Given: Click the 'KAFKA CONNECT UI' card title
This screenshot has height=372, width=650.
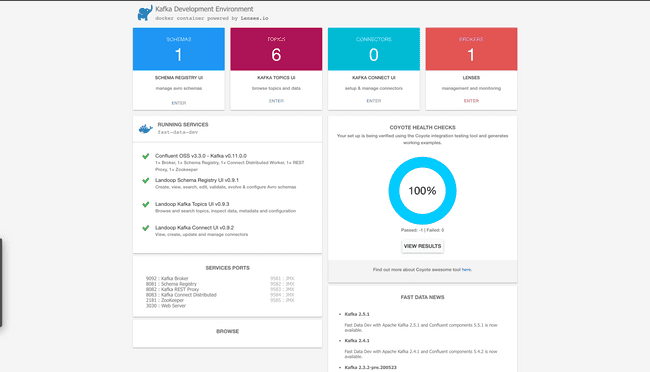Looking at the screenshot, I should (374, 78).
